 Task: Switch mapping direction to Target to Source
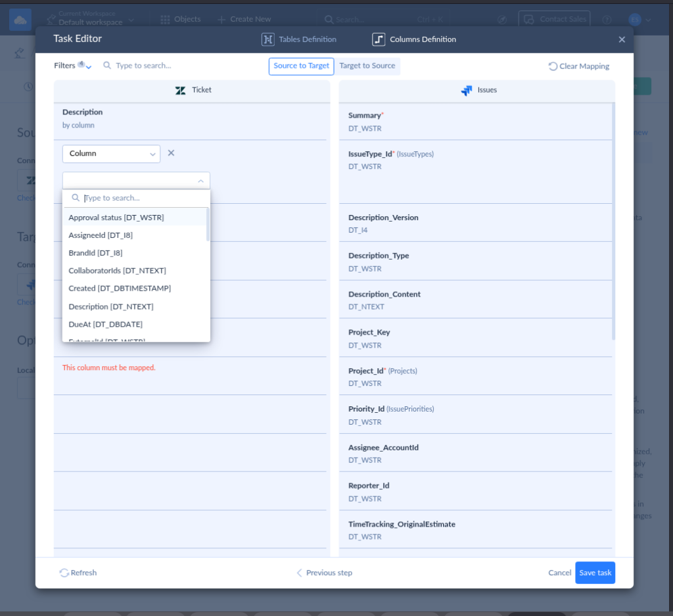[367, 66]
